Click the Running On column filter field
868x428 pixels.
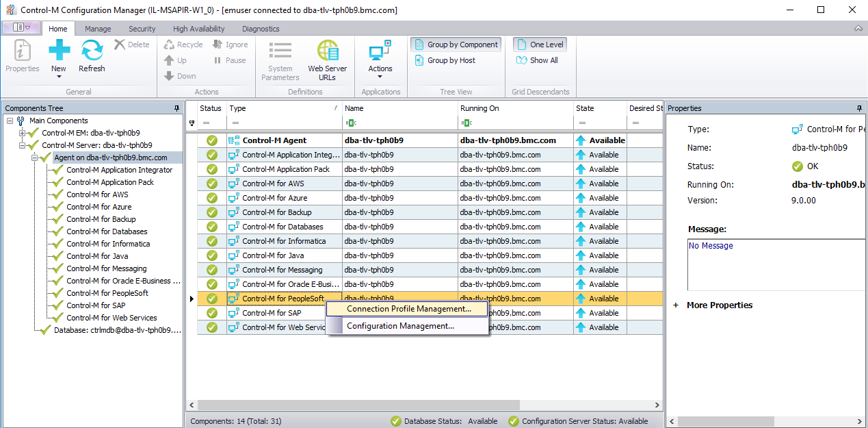coord(515,123)
